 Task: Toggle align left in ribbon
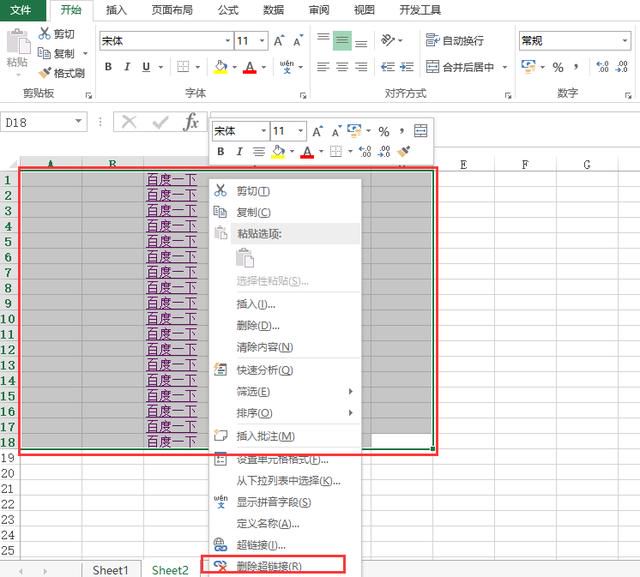pos(323,67)
